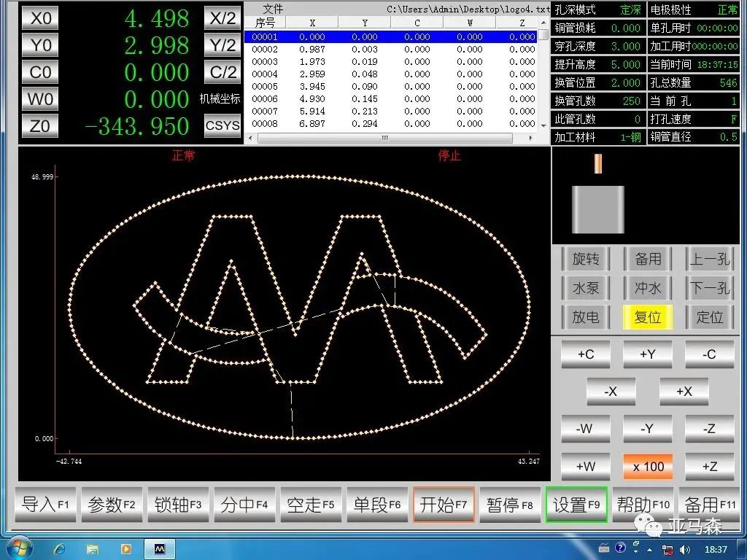Viewport: 747px width, 560px height.
Task: Open 帮助 F10 help
Action: coord(643,505)
